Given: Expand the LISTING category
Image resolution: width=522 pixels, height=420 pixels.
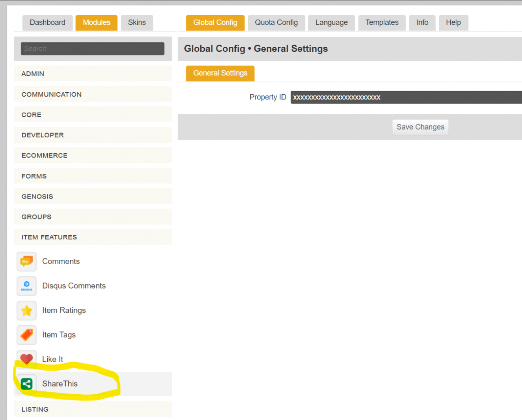Looking at the screenshot, I should coord(93,409).
